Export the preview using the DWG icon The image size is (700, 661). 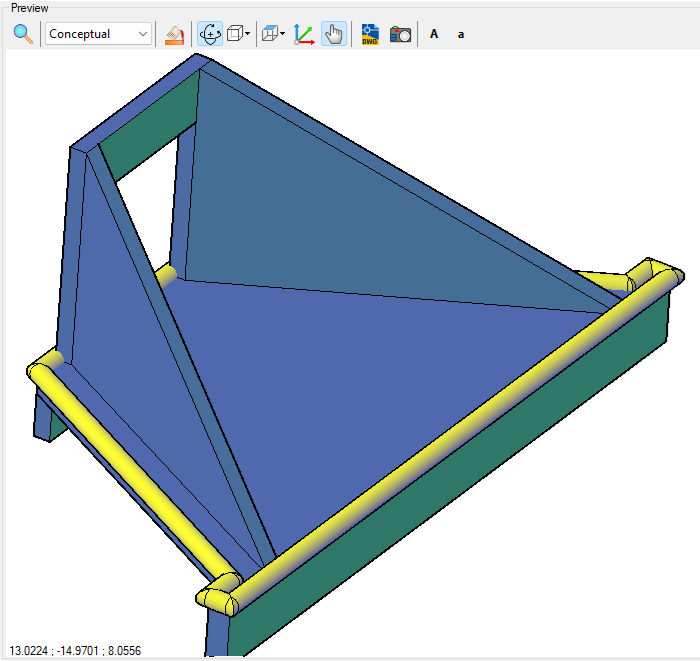click(370, 34)
